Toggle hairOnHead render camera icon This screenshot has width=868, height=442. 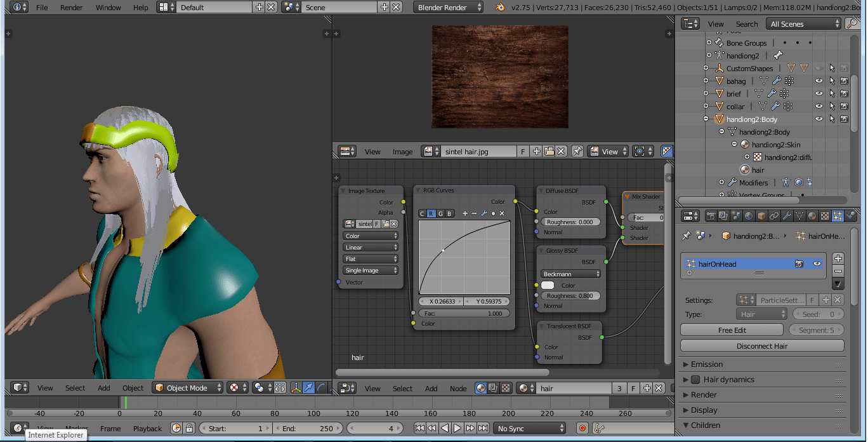[799, 264]
